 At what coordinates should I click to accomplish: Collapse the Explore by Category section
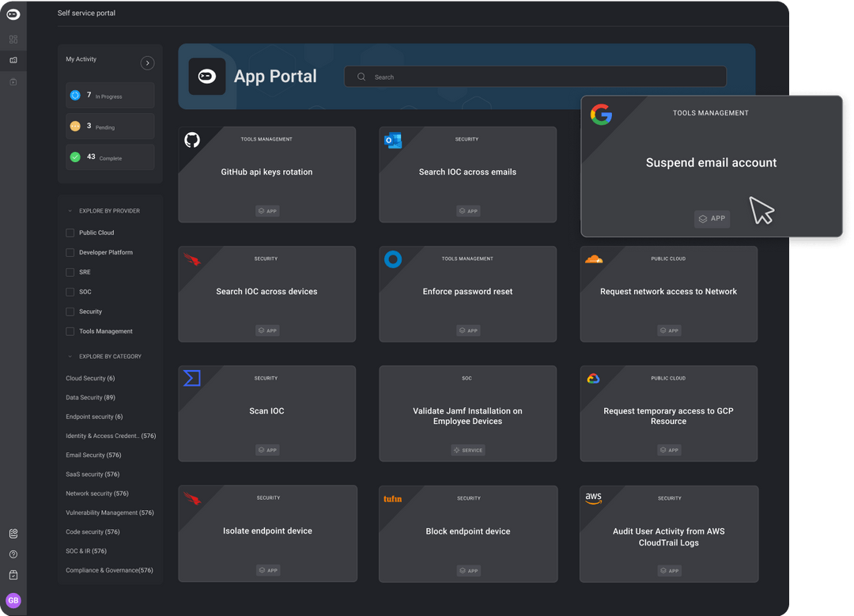click(x=70, y=357)
